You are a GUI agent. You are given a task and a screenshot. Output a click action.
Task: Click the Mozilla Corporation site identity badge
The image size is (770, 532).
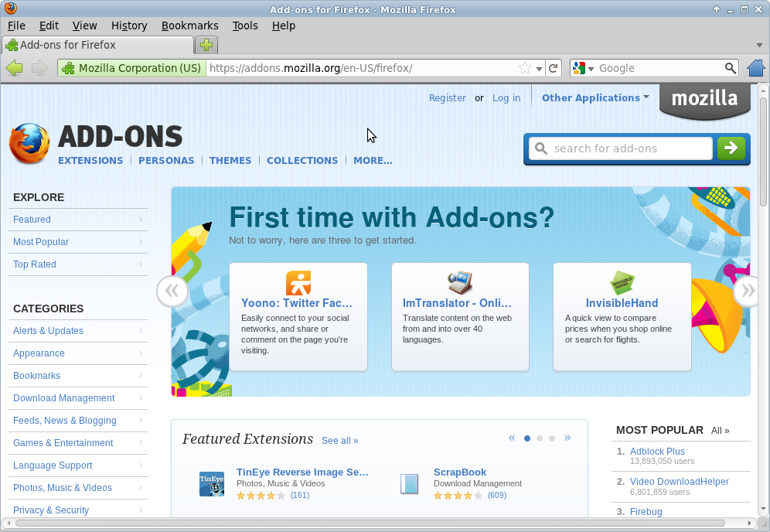[131, 68]
